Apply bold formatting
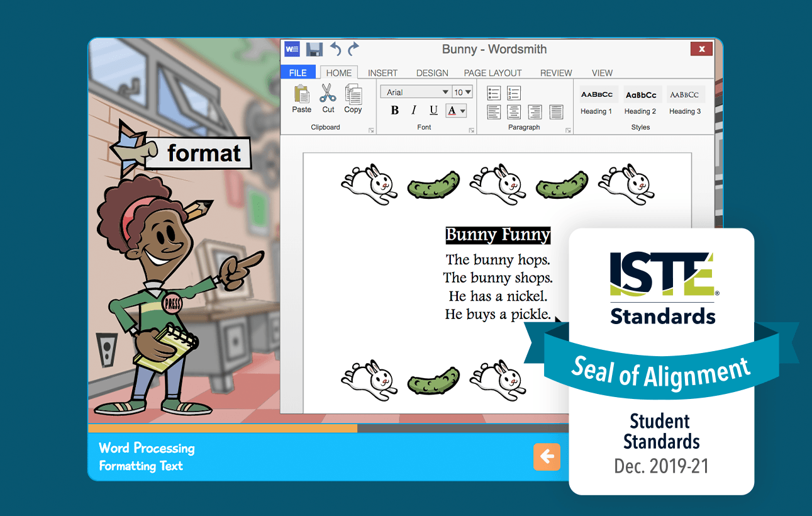This screenshot has width=812, height=516. click(x=395, y=111)
